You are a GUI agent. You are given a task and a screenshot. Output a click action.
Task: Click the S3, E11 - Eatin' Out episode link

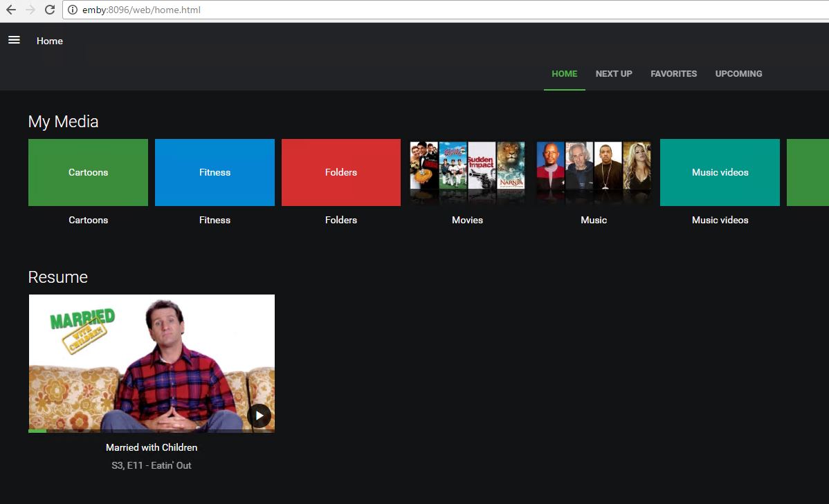click(x=152, y=465)
